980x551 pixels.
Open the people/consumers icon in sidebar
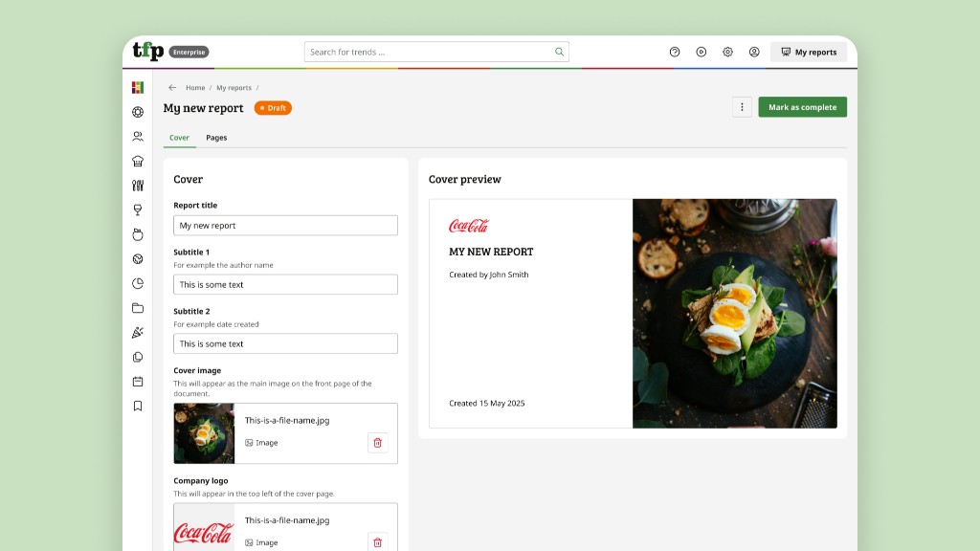[x=138, y=136]
